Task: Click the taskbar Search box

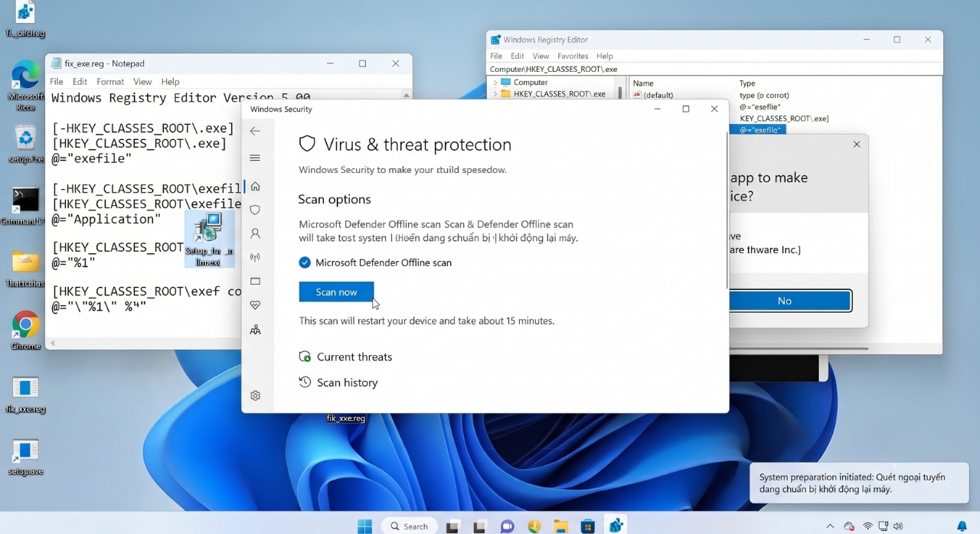Action: pyautogui.click(x=410, y=526)
